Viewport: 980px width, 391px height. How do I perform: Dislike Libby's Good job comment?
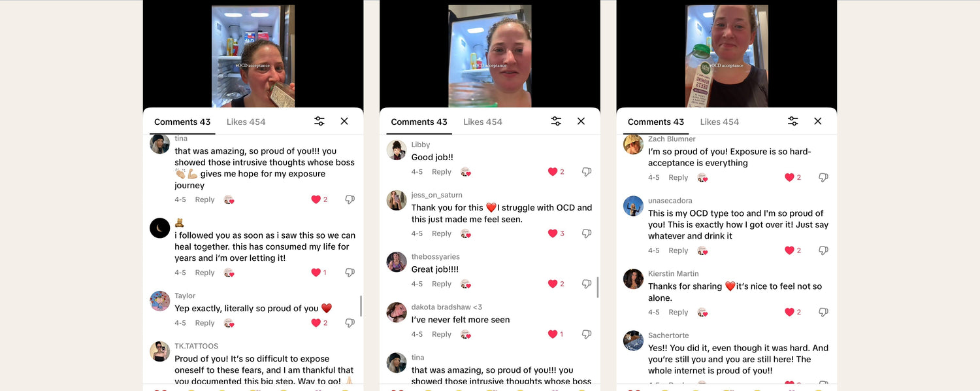point(586,172)
